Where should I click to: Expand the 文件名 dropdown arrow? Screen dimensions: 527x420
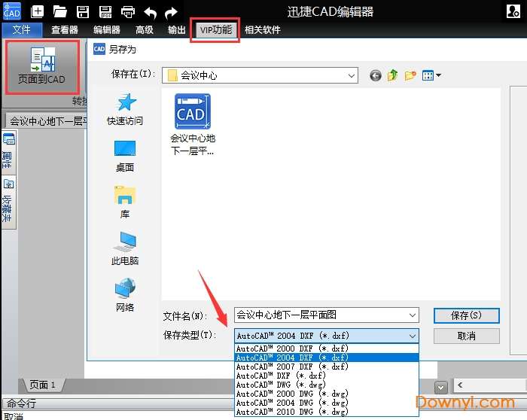tap(413, 315)
